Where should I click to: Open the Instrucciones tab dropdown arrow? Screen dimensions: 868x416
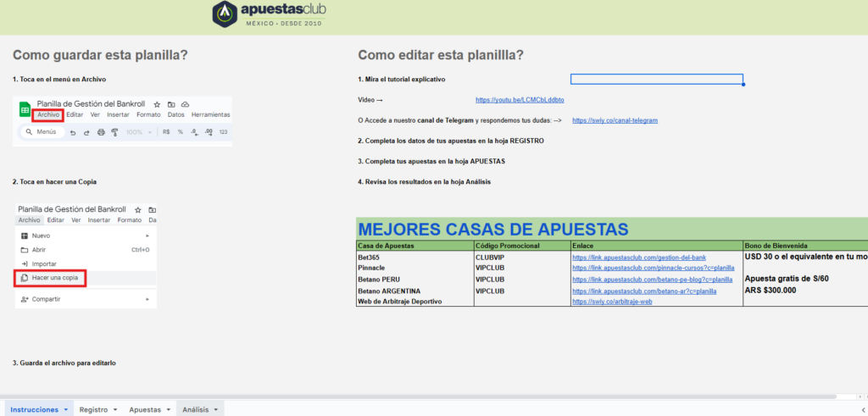(x=66, y=410)
